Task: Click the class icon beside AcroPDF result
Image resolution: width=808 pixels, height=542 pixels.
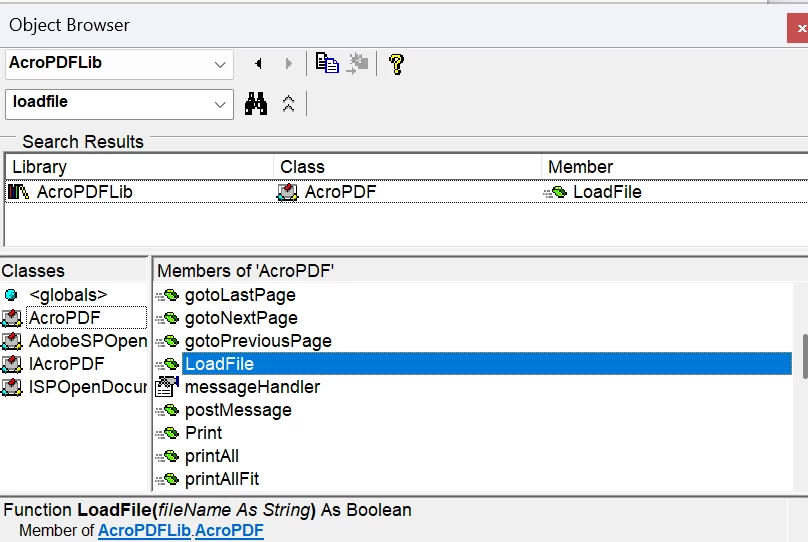Action: (x=287, y=192)
